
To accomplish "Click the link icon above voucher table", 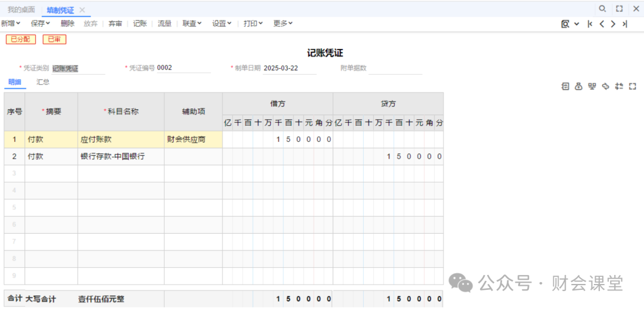I will coord(606,86).
